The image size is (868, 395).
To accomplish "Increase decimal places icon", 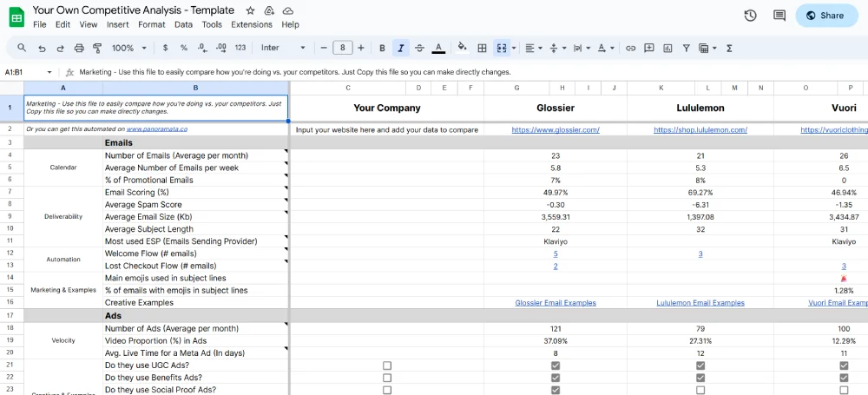I will point(220,49).
